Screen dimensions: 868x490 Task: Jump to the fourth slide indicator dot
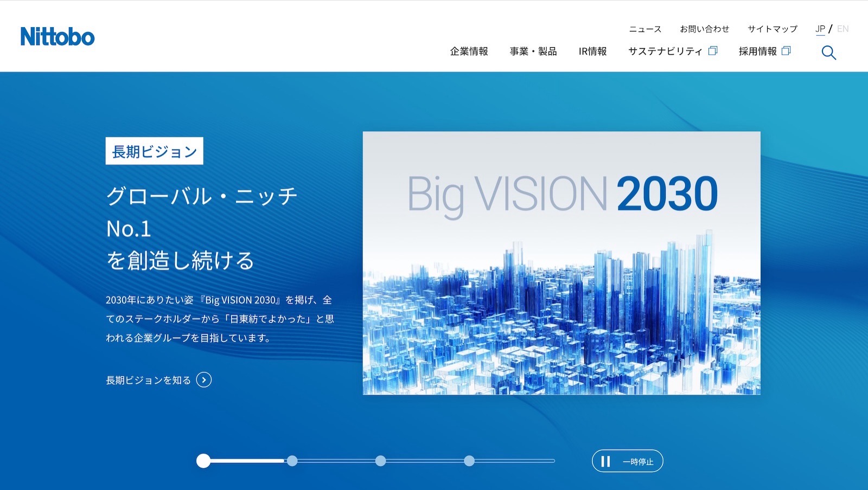(x=469, y=461)
